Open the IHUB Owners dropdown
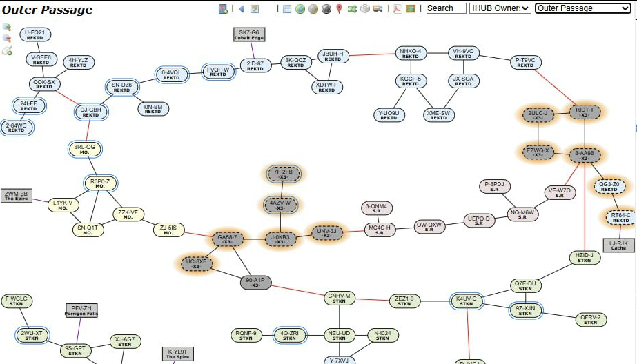The image size is (637, 364). [x=500, y=8]
